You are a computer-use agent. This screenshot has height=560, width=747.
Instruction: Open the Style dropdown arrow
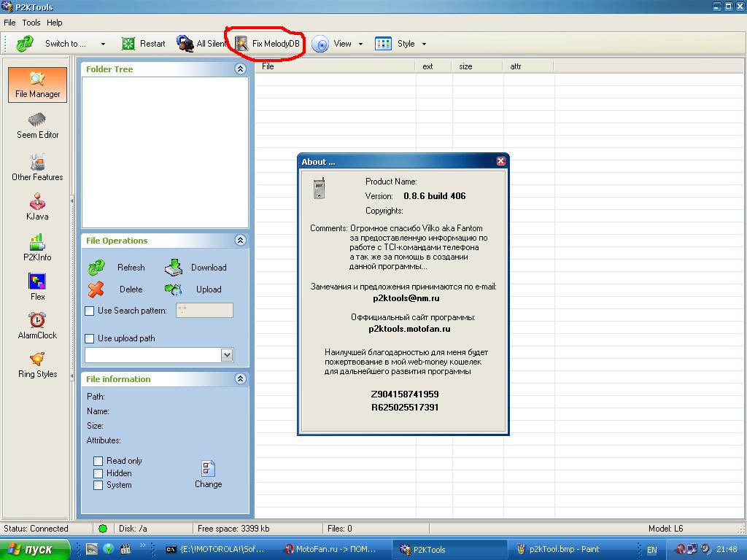[x=424, y=44]
